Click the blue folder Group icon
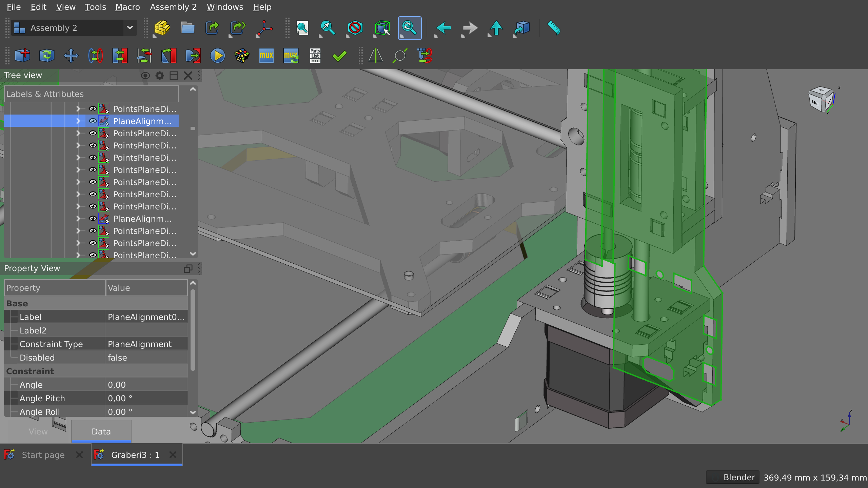The image size is (868, 488). point(187,28)
